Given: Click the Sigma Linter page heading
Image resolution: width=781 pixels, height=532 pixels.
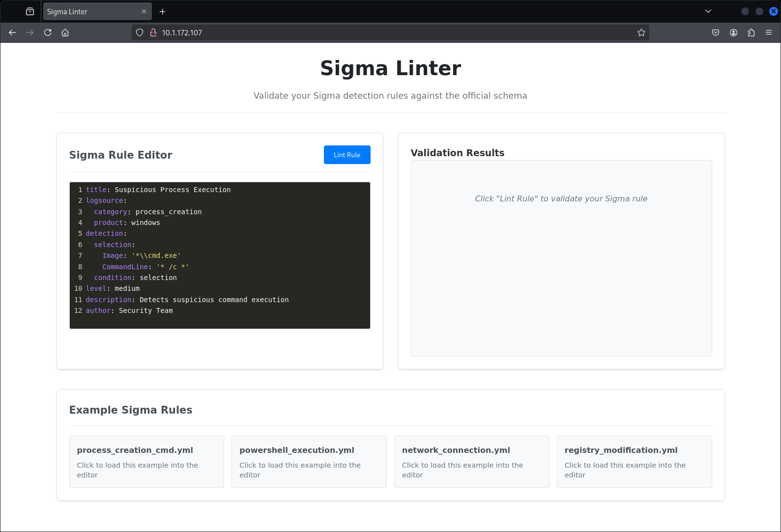Looking at the screenshot, I should click(390, 68).
